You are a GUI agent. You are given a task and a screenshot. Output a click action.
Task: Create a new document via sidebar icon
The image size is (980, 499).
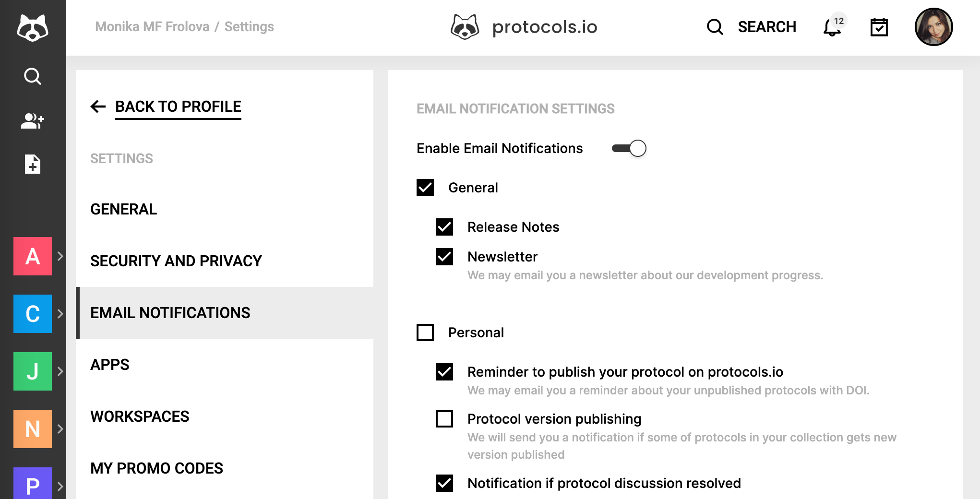click(33, 164)
